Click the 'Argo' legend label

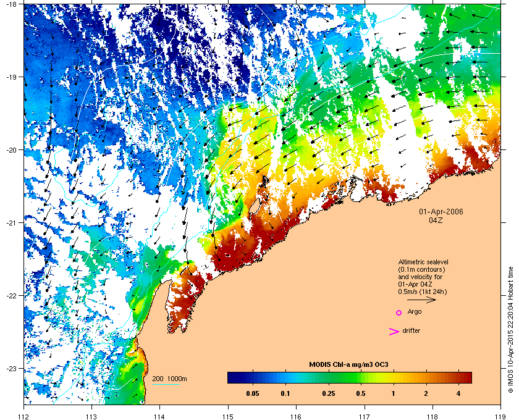tap(415, 312)
